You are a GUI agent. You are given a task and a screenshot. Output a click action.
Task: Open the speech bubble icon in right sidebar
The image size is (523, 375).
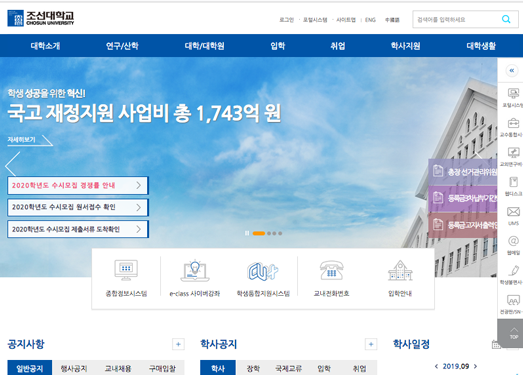[x=513, y=300]
